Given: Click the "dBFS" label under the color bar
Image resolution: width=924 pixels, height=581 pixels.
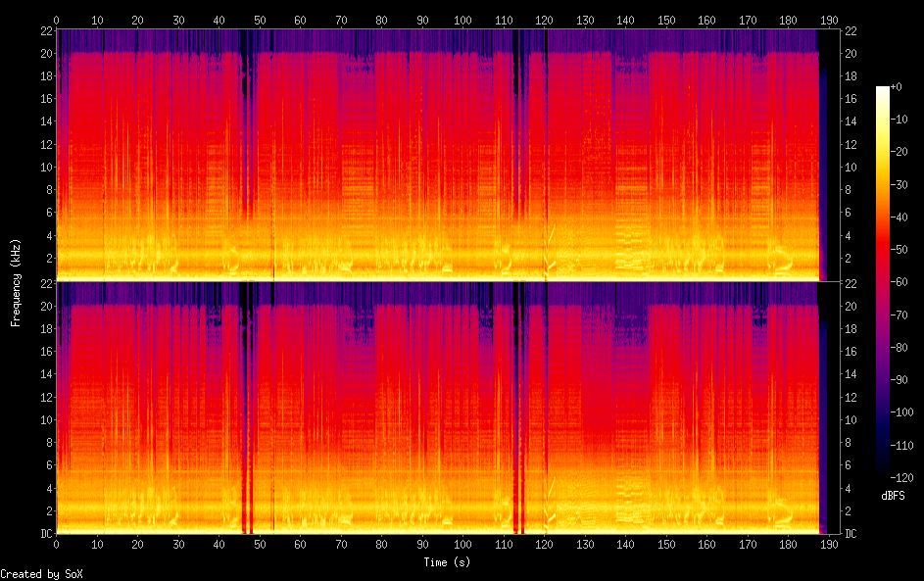Looking at the screenshot, I should [x=893, y=496].
